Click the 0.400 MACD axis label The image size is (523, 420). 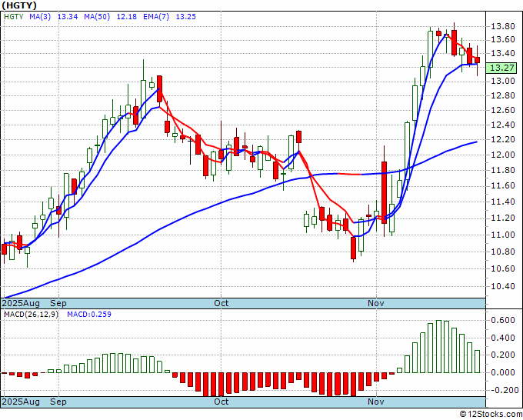tap(503, 338)
